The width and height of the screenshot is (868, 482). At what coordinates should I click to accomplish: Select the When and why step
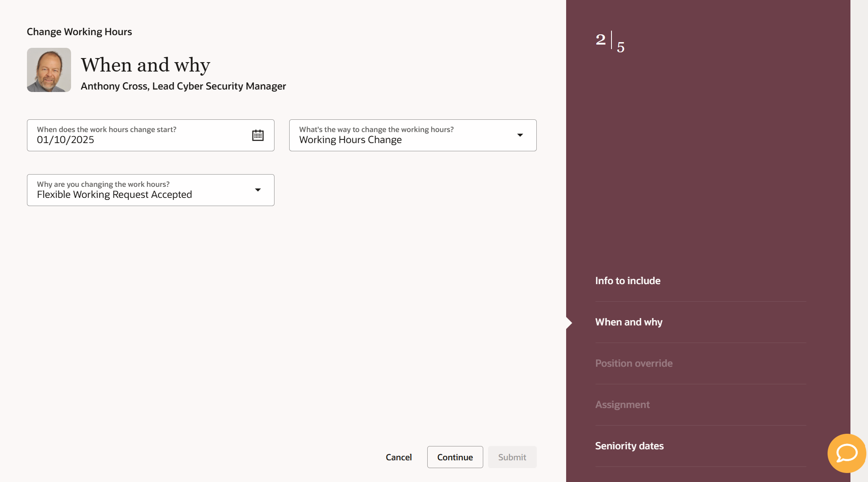pyautogui.click(x=629, y=322)
